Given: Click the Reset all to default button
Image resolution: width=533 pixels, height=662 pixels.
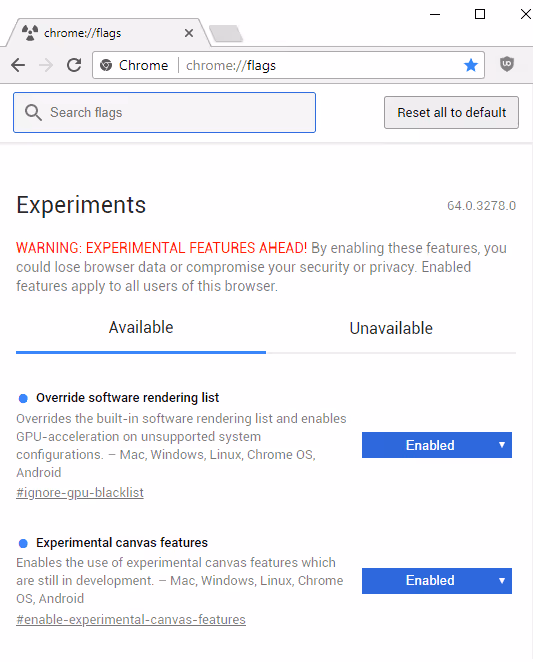Looking at the screenshot, I should pyautogui.click(x=451, y=112).
